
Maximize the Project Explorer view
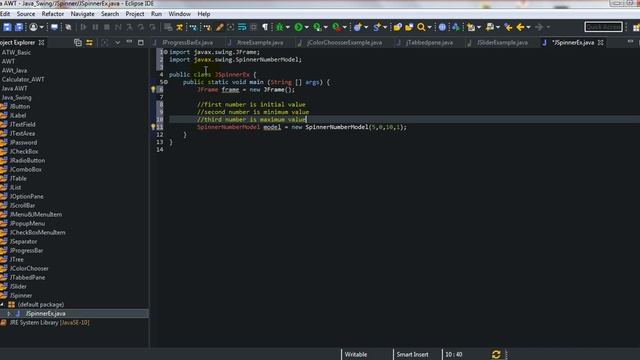140,42
